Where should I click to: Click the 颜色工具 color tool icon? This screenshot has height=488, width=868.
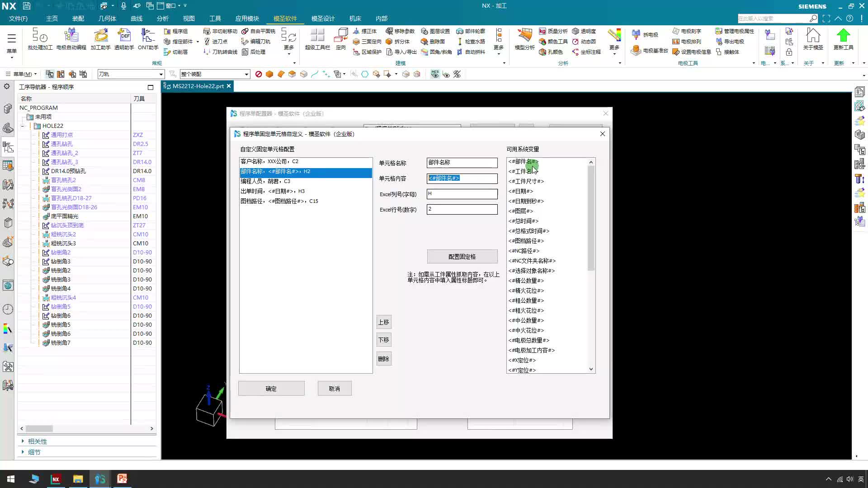(x=542, y=42)
